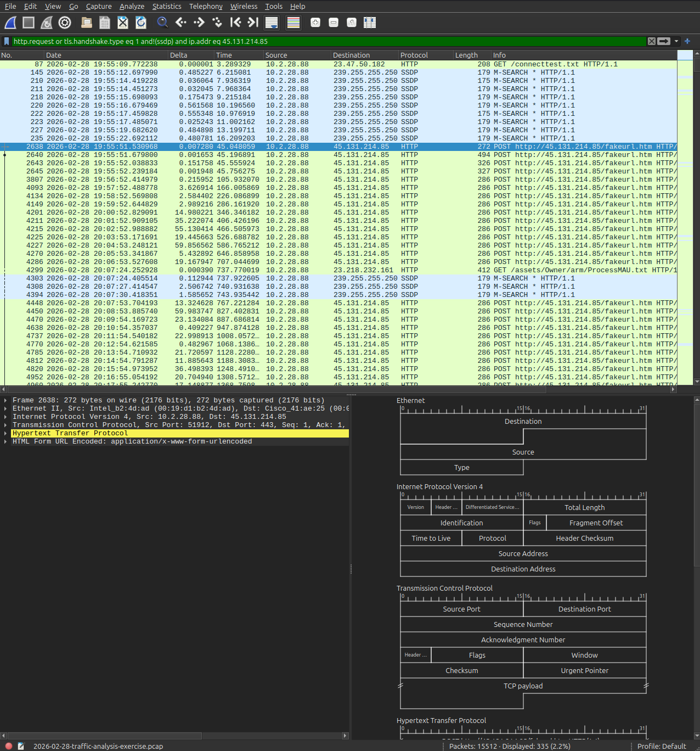The height and width of the screenshot is (751, 700).
Task: Click the resize columns icon
Action: pos(370,23)
